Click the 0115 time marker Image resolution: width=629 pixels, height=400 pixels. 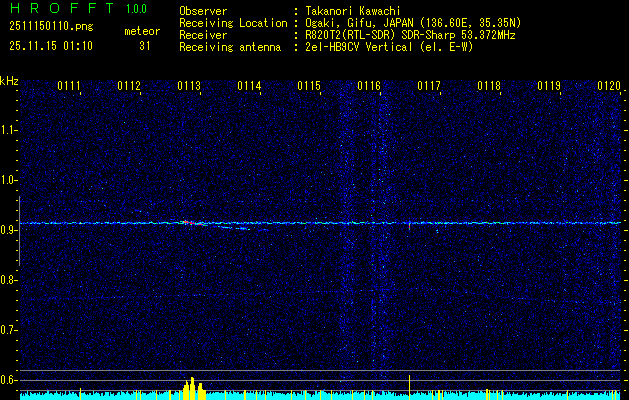[309, 86]
